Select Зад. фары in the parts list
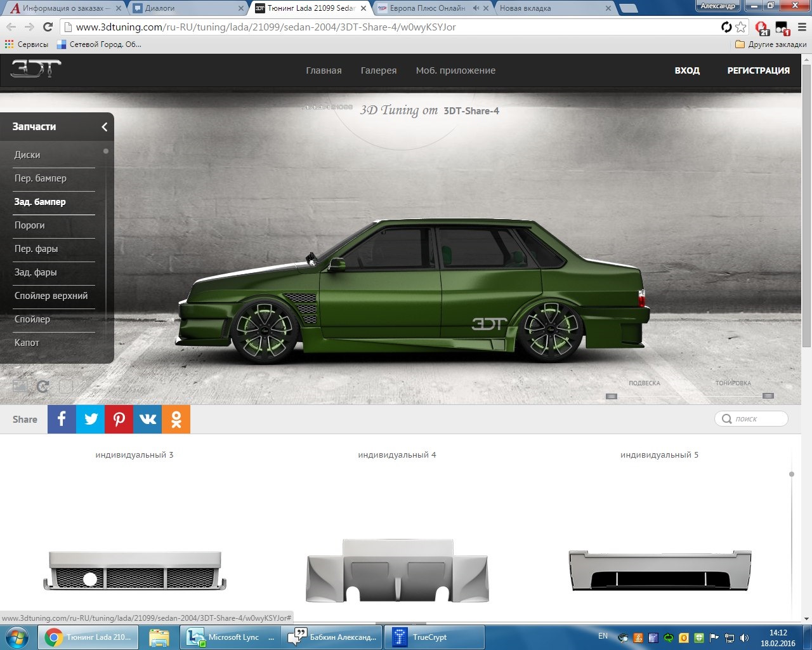Viewport: 812px width, 650px height. pyautogui.click(x=36, y=272)
